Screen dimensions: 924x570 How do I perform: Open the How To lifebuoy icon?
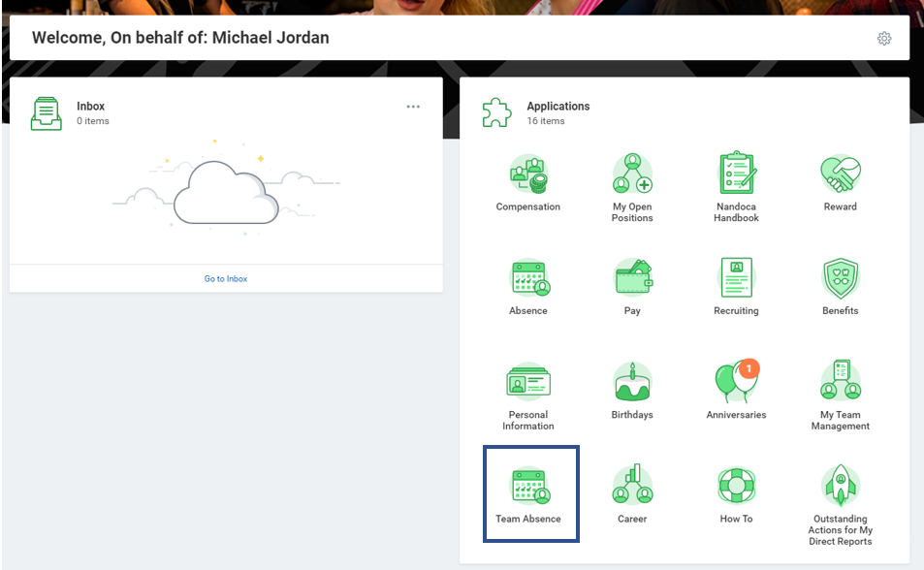[x=736, y=486]
